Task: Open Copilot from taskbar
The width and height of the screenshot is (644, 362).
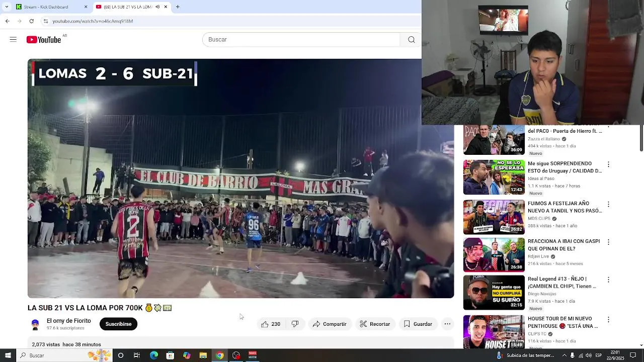Action: (x=187, y=355)
